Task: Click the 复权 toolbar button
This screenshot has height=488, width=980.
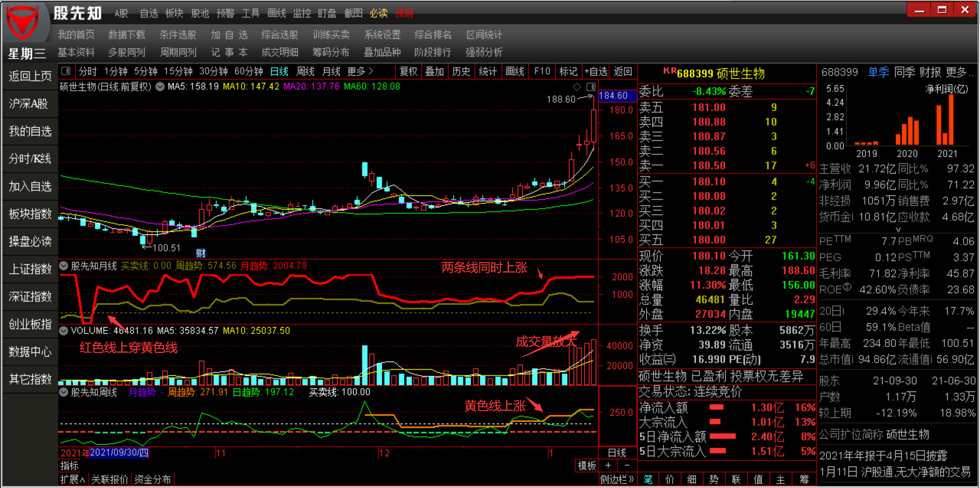Action: click(x=408, y=71)
